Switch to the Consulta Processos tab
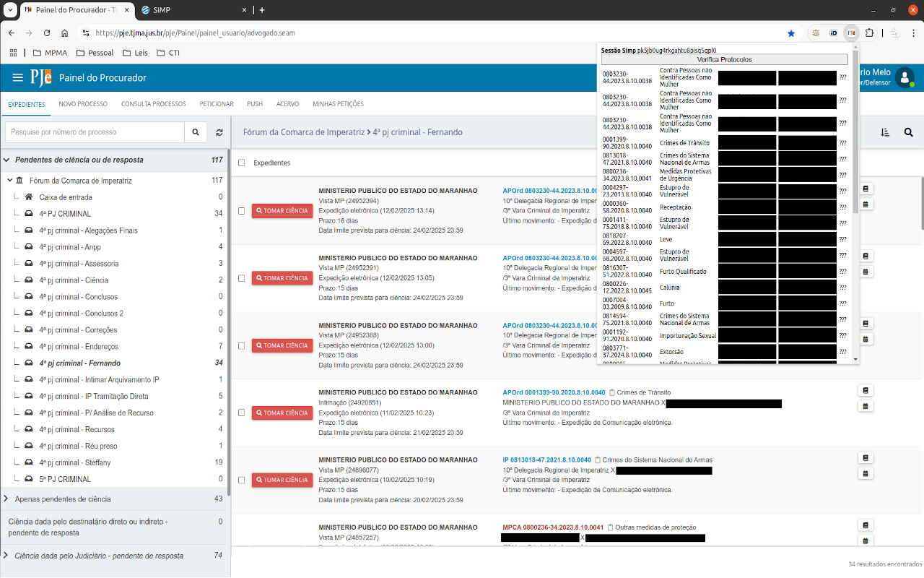 click(x=153, y=104)
